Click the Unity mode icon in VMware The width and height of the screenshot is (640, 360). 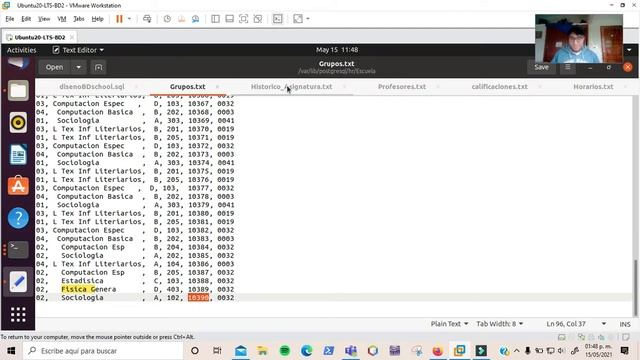258,19
